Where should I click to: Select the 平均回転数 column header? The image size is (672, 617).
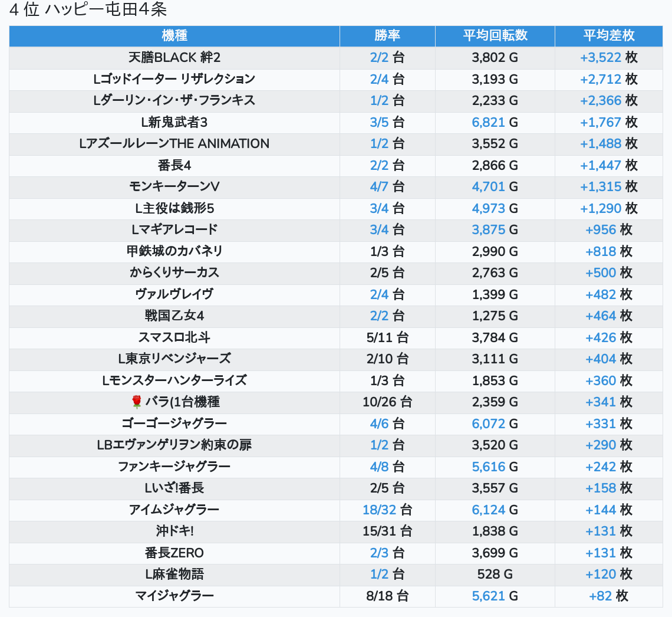495,35
